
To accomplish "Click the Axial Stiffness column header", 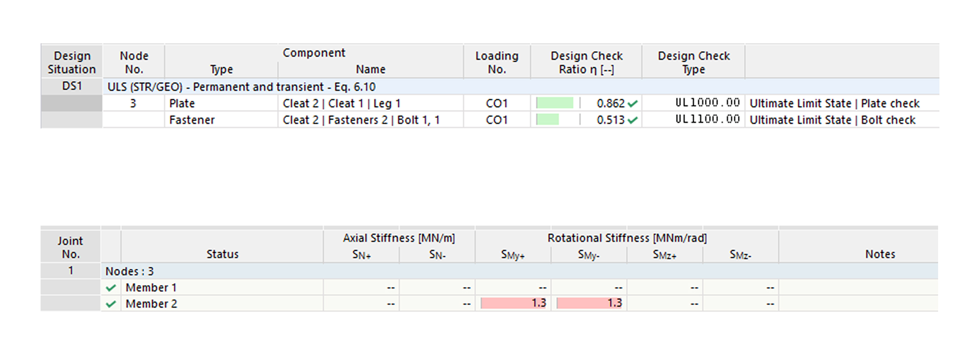I will pyautogui.click(x=399, y=238).
